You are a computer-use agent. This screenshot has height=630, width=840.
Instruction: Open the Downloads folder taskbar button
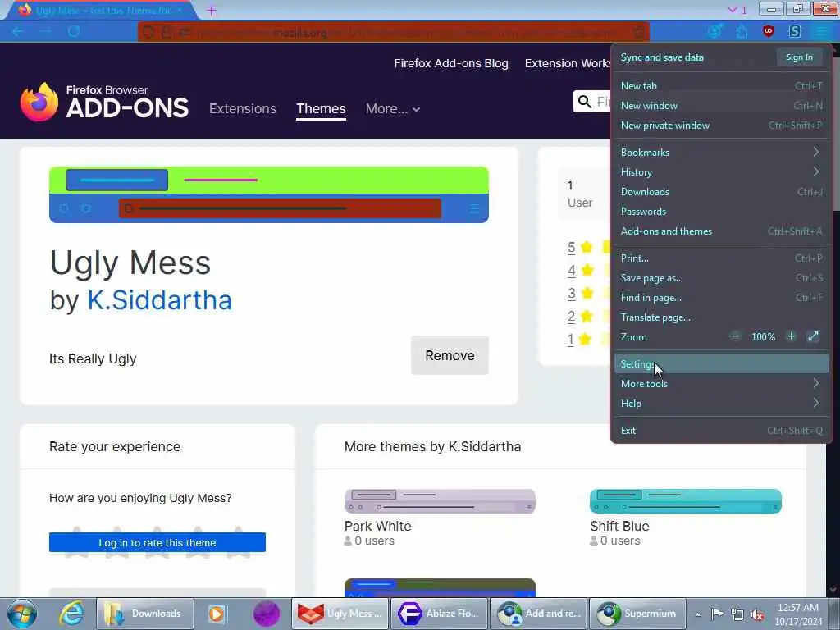tap(144, 614)
